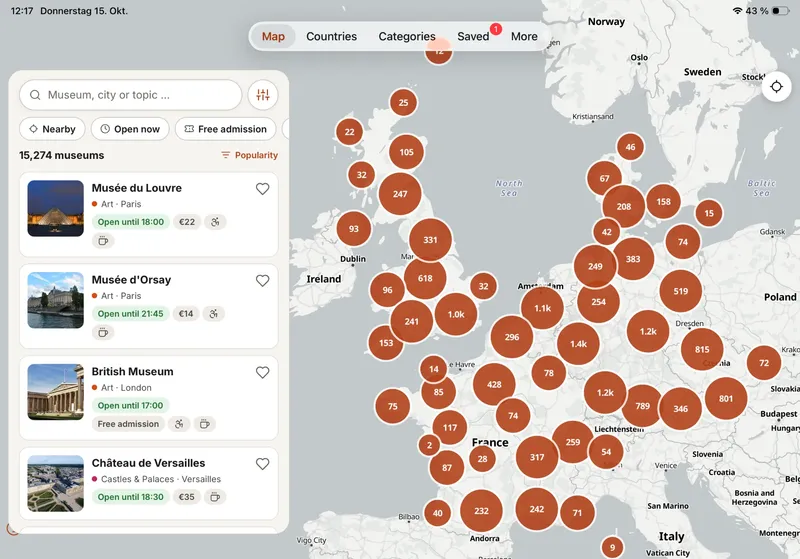
Task: Select the 1.1k cluster near Amsterdam
Action: (x=542, y=308)
